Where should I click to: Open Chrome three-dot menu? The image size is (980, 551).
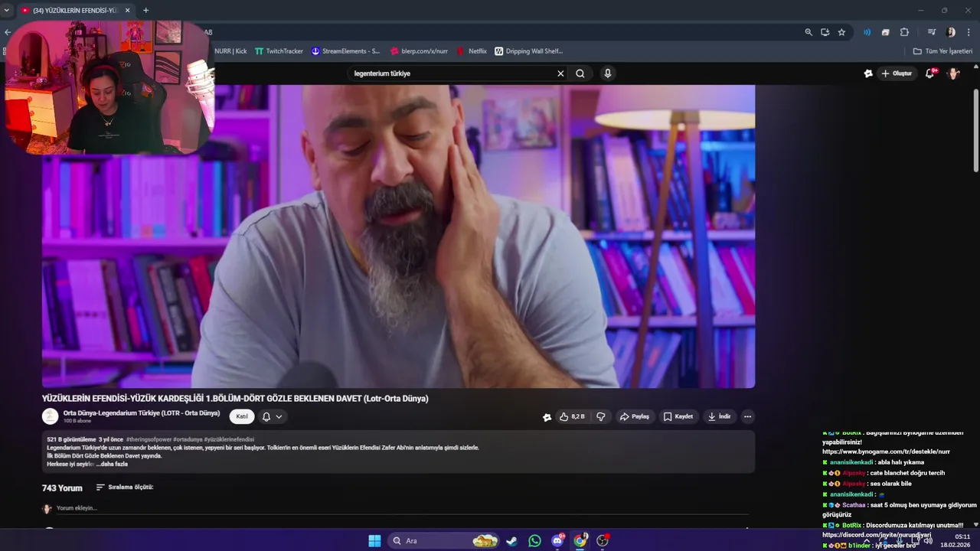click(x=969, y=32)
